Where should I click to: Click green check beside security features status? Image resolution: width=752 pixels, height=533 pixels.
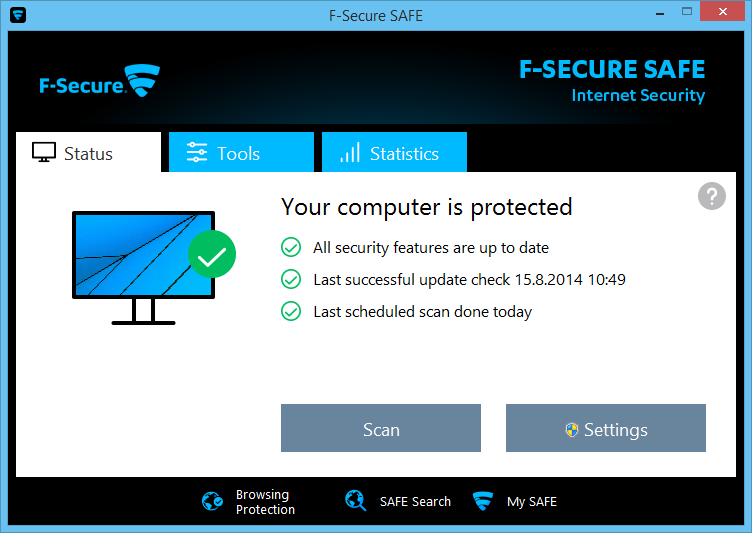pos(291,247)
